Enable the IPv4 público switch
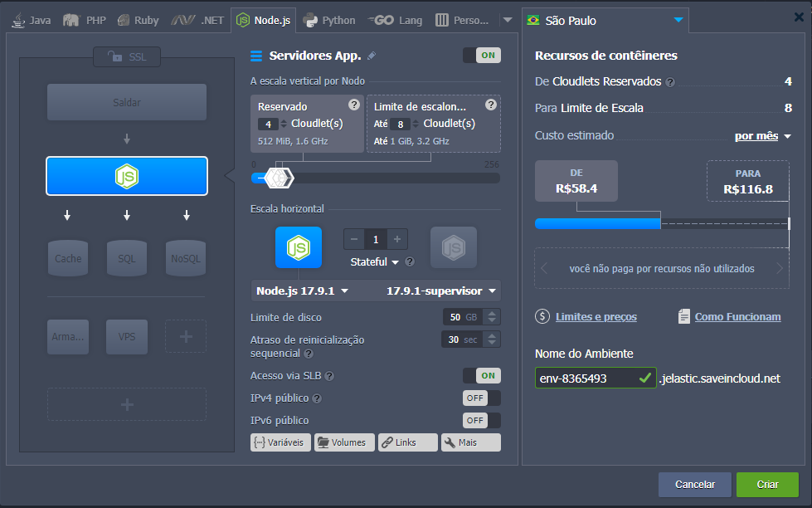This screenshot has width=812, height=508. [481, 398]
